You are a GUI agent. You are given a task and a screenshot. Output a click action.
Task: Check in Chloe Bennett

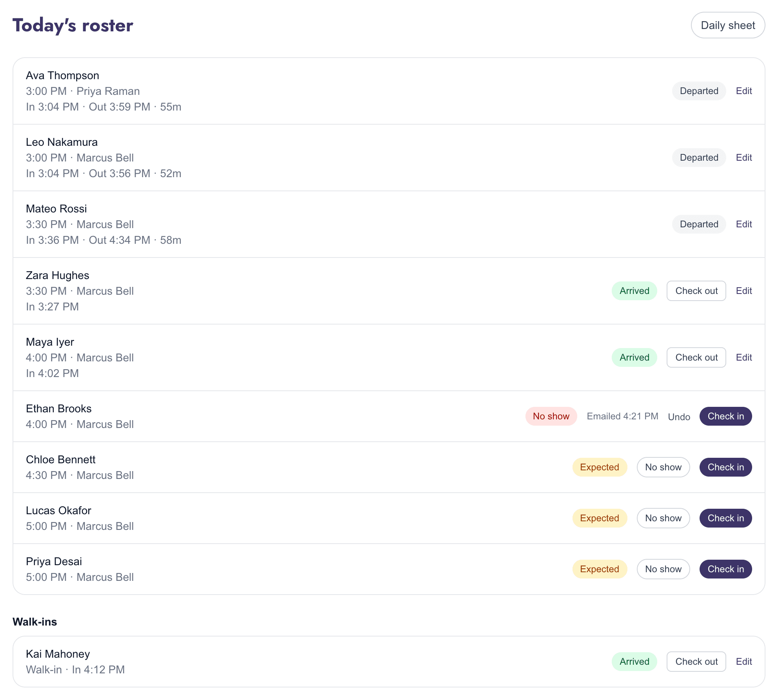point(726,467)
